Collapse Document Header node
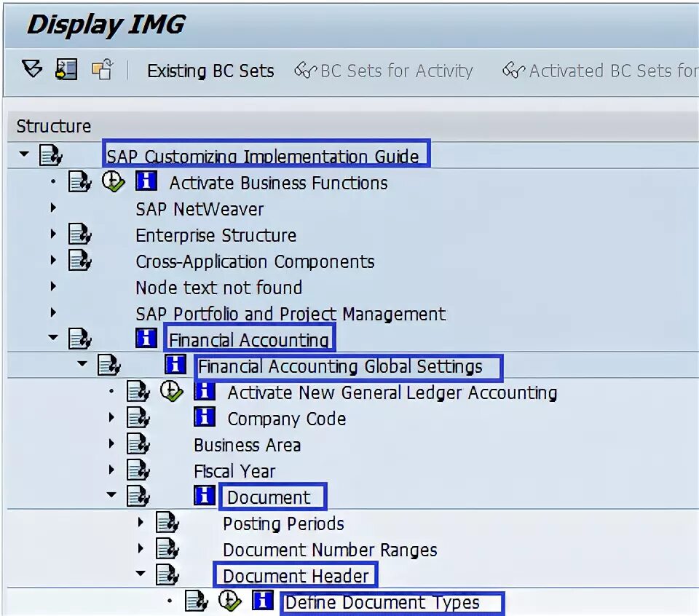Viewport: 699px width, 616px height. point(141,574)
